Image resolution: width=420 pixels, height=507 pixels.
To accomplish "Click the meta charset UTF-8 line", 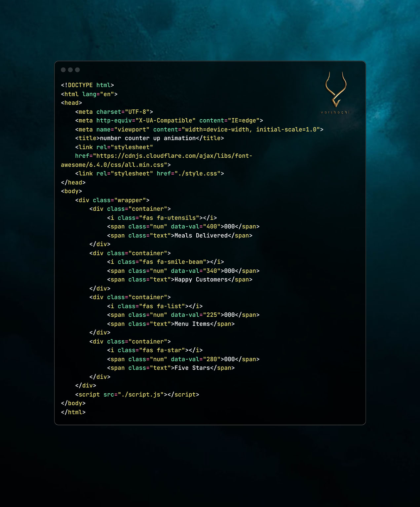I will [114, 112].
